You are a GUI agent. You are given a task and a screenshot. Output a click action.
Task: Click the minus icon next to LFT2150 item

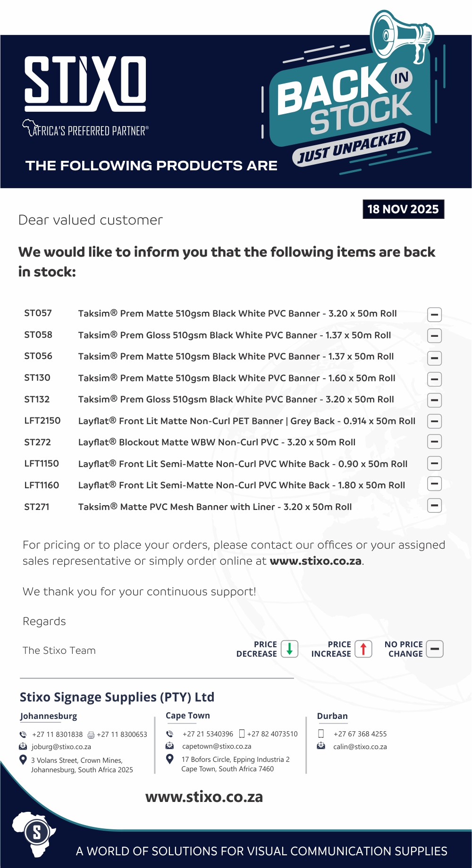coord(434,421)
